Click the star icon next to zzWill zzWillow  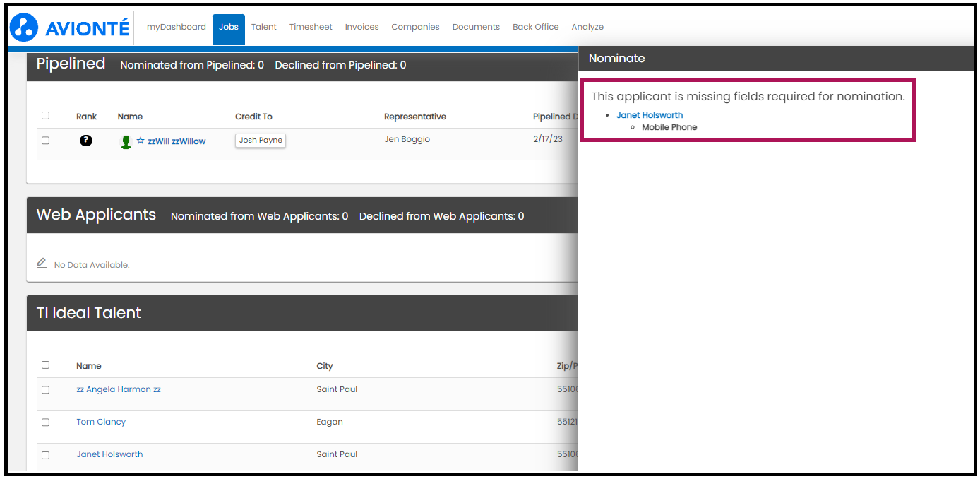click(140, 141)
